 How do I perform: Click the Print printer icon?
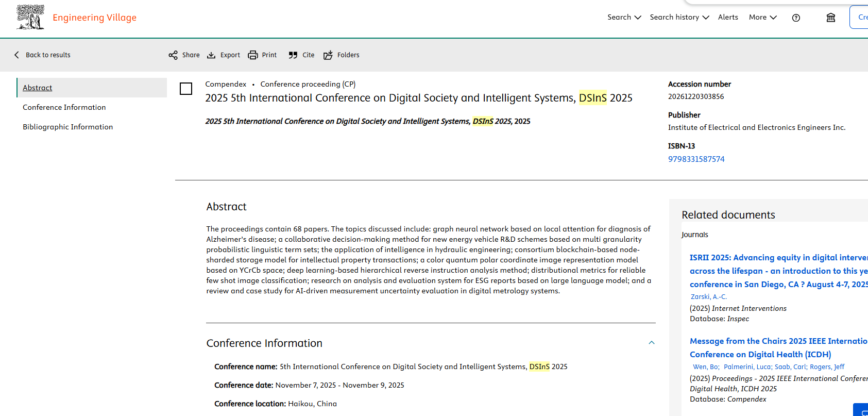(253, 55)
